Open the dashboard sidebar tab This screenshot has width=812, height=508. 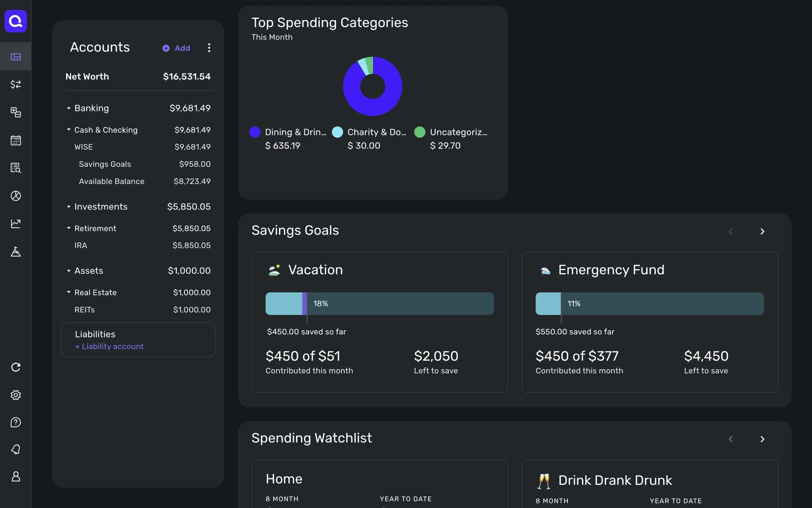(x=16, y=57)
